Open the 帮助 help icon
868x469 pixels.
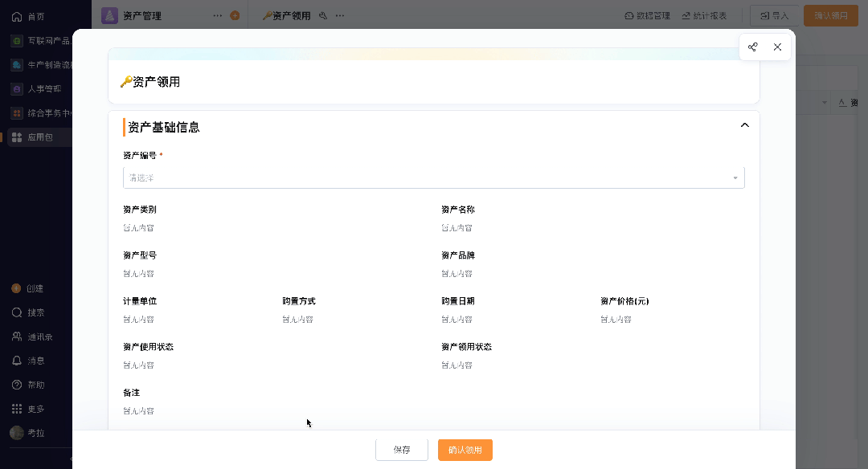point(17,385)
